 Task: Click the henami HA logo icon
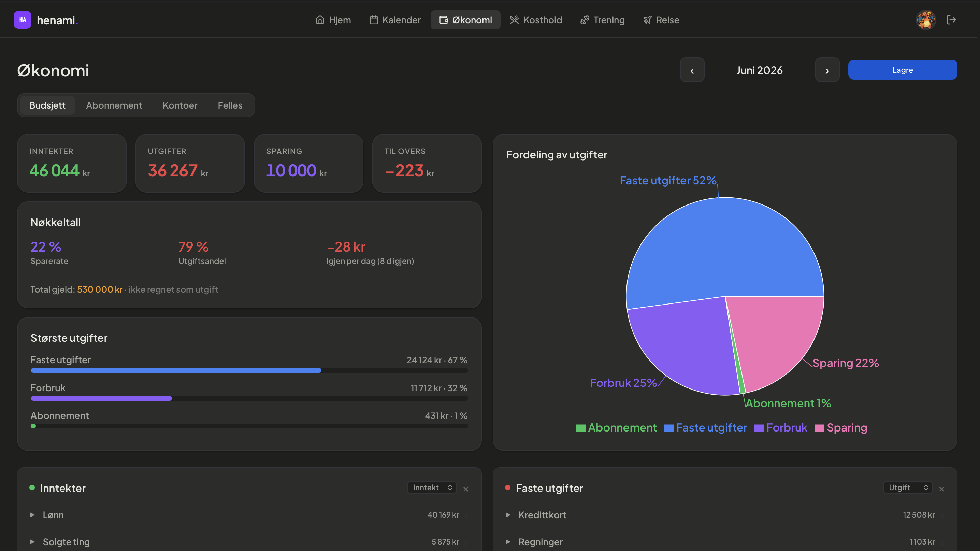pos(23,20)
